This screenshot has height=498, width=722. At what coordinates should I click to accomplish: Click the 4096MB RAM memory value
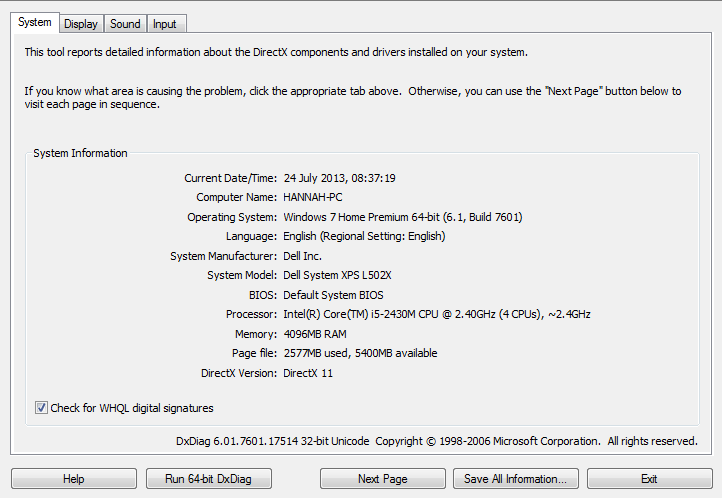click(x=315, y=334)
